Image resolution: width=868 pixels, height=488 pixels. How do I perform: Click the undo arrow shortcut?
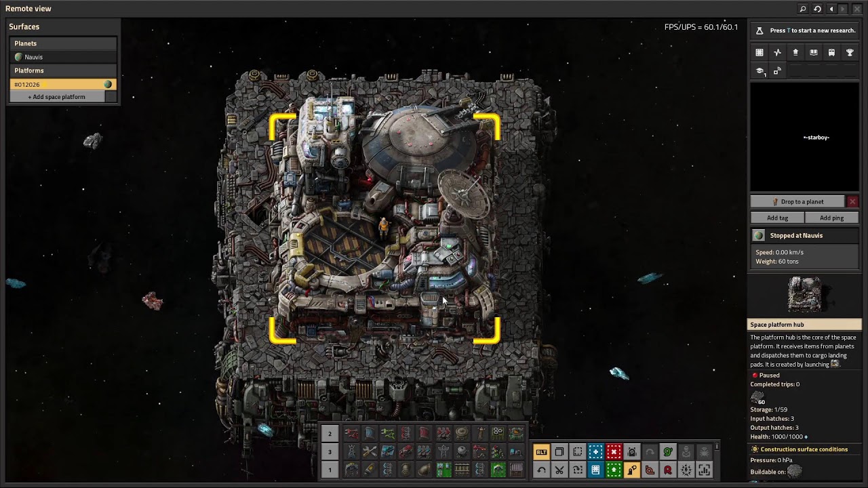pos(541,470)
